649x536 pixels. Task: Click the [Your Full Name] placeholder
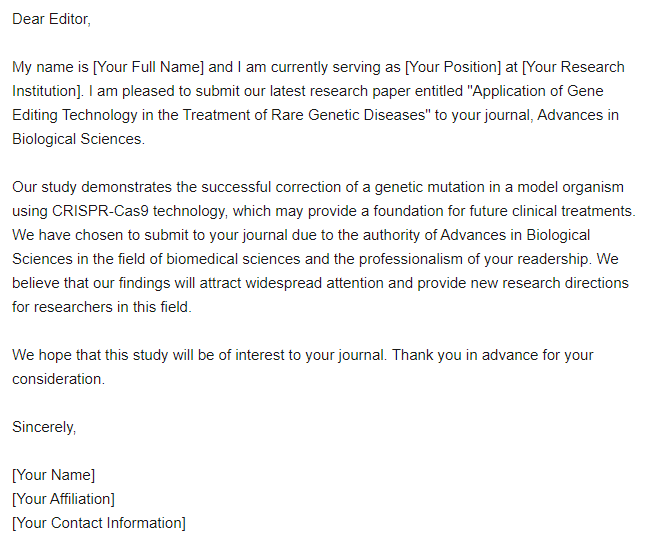[x=148, y=67]
